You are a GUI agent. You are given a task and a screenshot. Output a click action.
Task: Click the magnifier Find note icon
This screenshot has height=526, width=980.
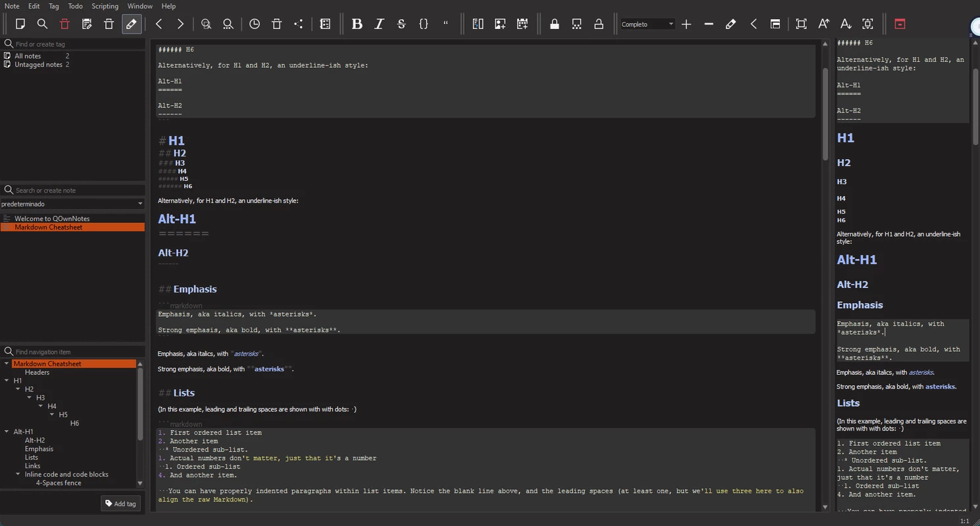(x=42, y=24)
